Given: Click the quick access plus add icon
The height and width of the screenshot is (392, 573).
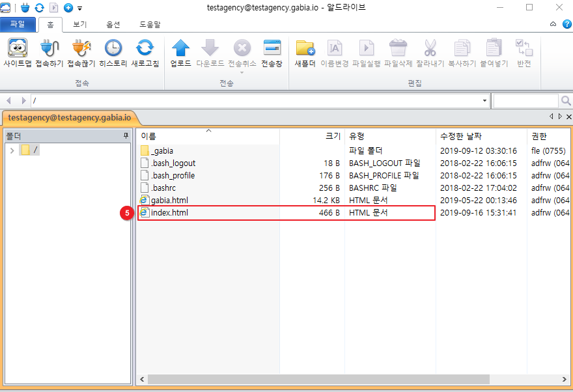Looking at the screenshot, I should [68, 7].
